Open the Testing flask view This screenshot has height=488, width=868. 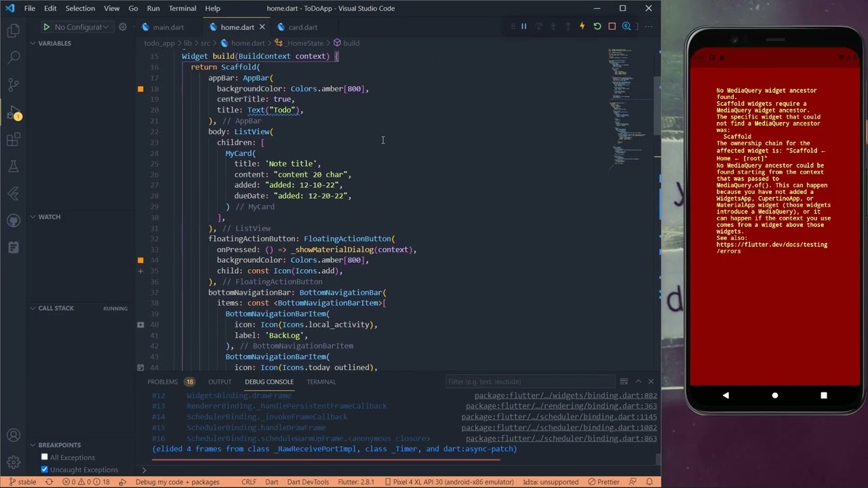(x=14, y=167)
